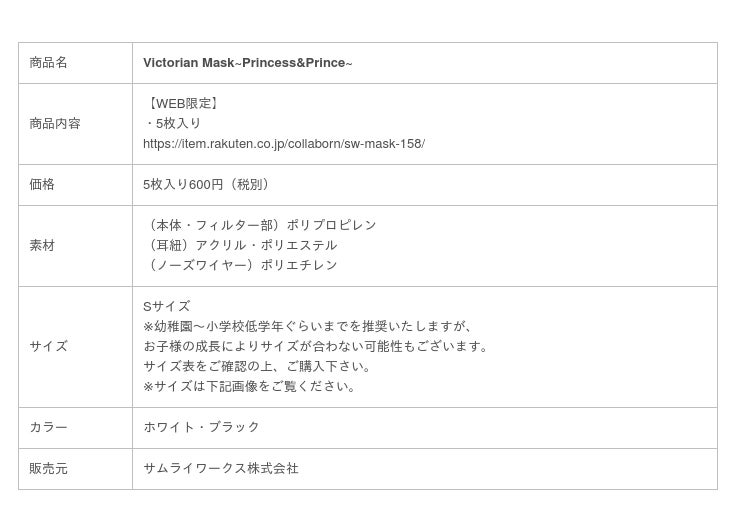Select the サイズ row label

48,346
